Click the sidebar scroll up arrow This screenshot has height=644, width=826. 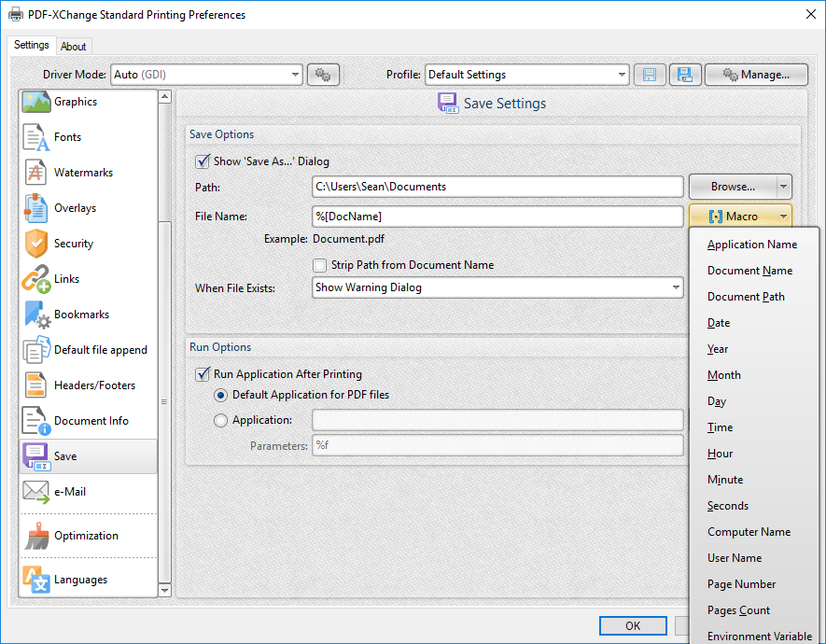tap(165, 97)
